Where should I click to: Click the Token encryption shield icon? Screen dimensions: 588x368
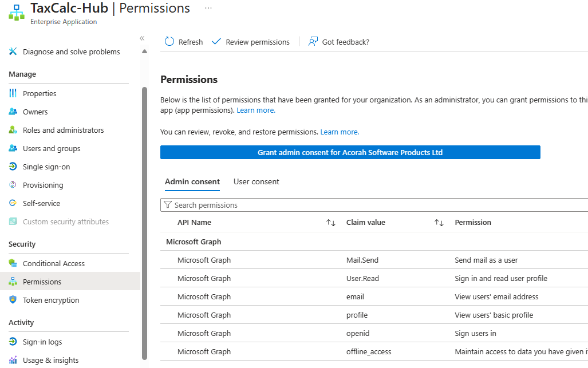tap(13, 300)
